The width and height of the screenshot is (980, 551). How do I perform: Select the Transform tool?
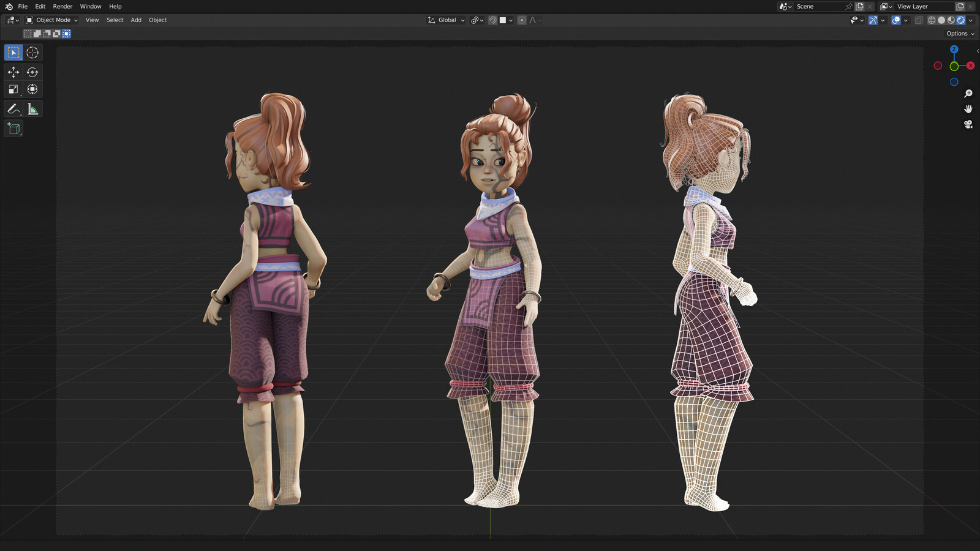click(x=32, y=89)
